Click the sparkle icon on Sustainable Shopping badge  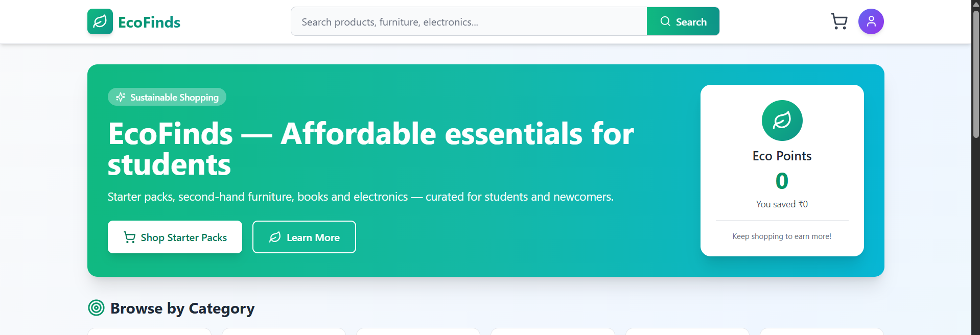(x=120, y=97)
